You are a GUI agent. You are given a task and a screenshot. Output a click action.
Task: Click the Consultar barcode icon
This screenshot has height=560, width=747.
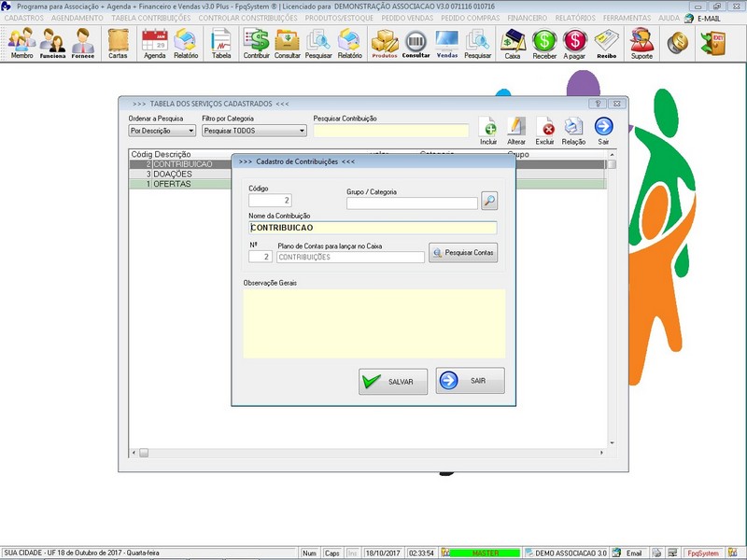[x=416, y=43]
